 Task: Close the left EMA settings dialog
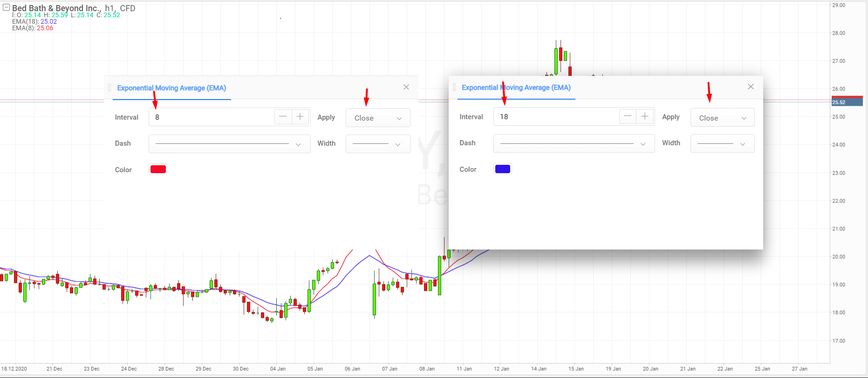406,87
